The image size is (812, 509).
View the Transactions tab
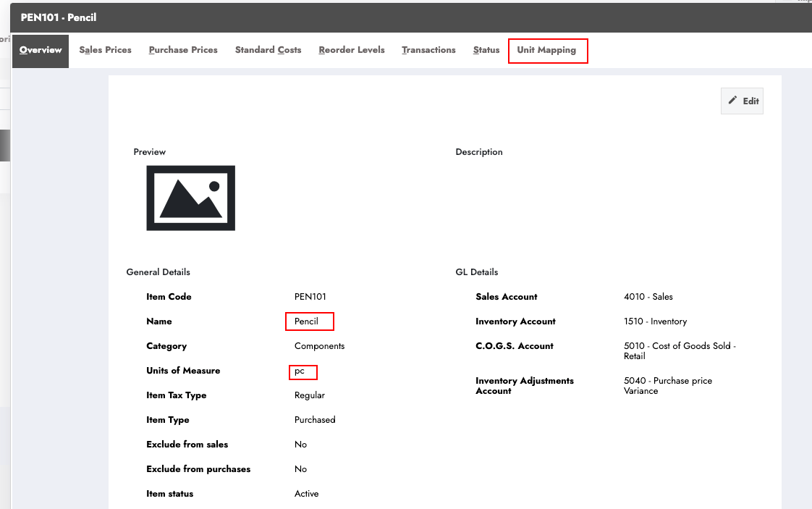tap(428, 50)
